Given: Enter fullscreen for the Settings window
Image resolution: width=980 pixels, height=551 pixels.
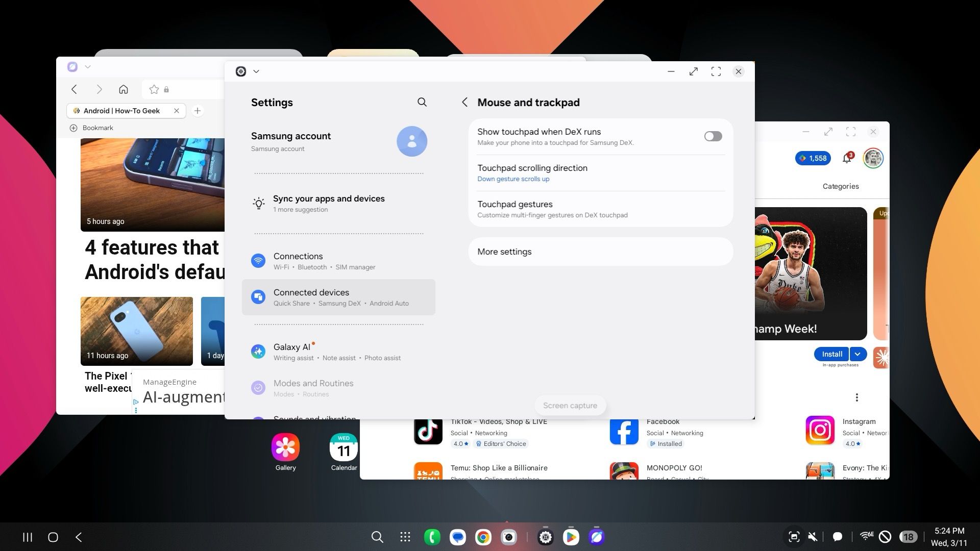Looking at the screenshot, I should pos(716,71).
